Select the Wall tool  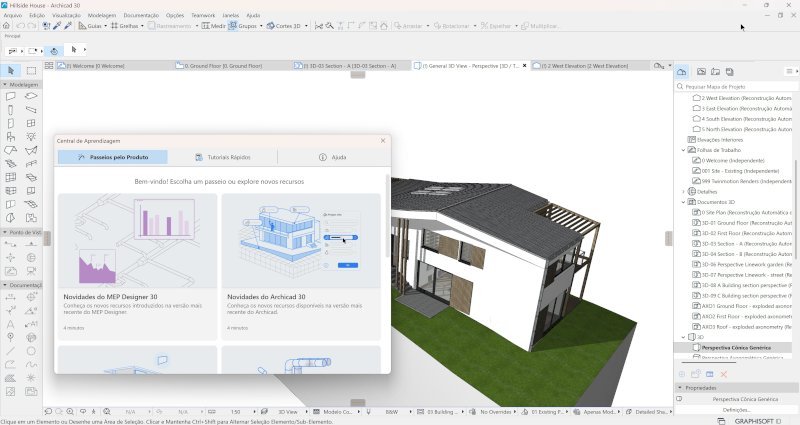(11, 96)
